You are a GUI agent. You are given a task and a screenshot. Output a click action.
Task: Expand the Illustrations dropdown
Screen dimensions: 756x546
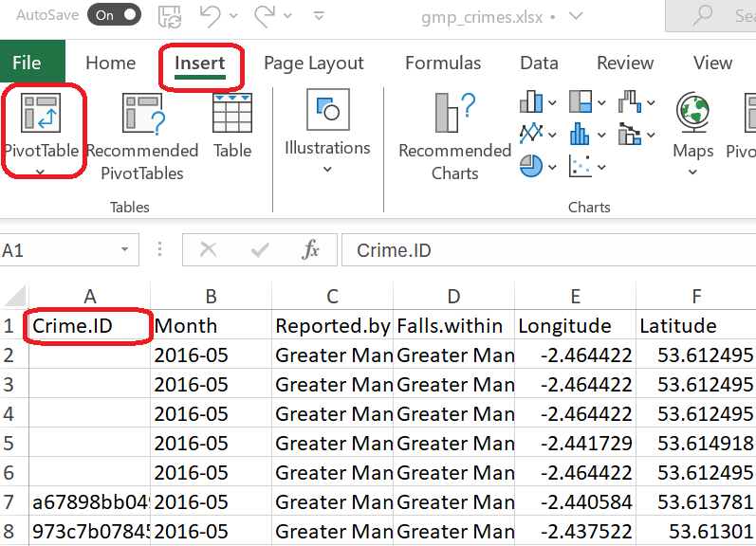(327, 170)
